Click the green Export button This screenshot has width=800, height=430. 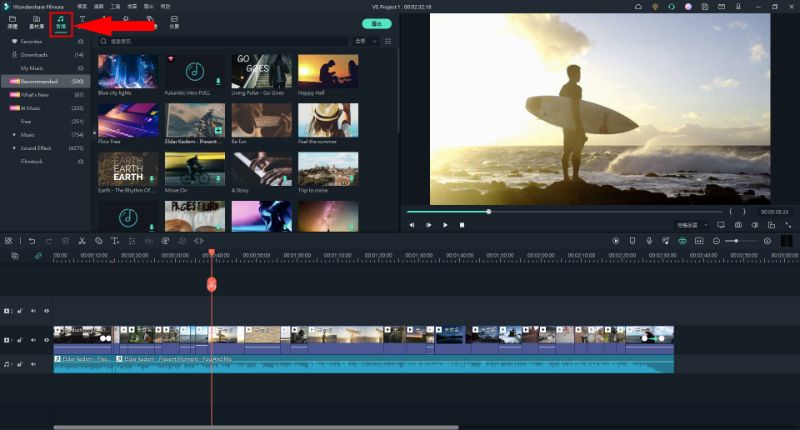click(x=377, y=24)
